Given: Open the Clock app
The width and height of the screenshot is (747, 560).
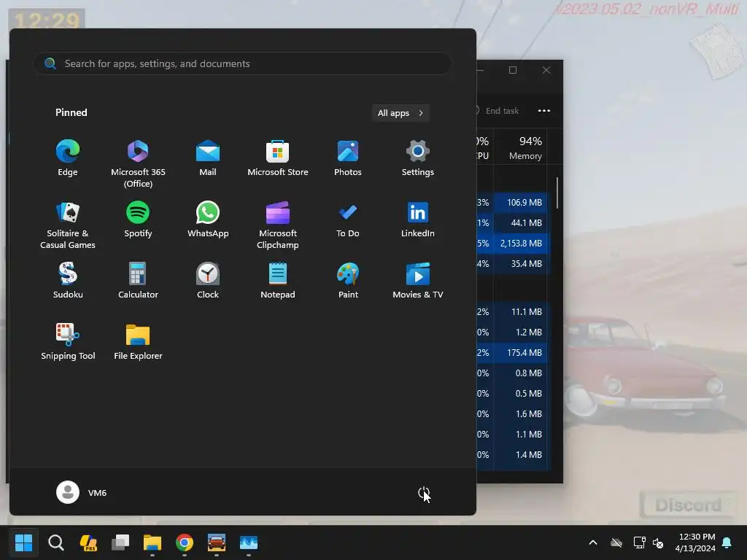Looking at the screenshot, I should coord(208,281).
